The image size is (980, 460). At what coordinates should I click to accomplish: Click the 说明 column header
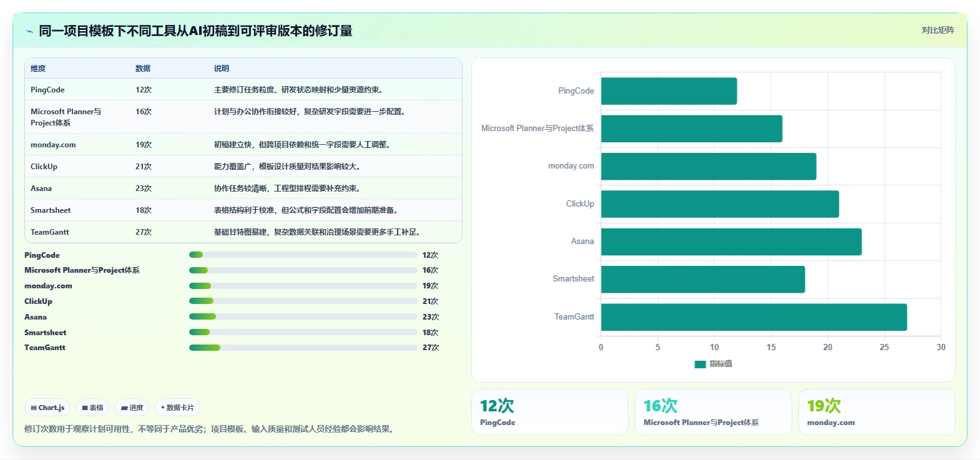(222, 69)
